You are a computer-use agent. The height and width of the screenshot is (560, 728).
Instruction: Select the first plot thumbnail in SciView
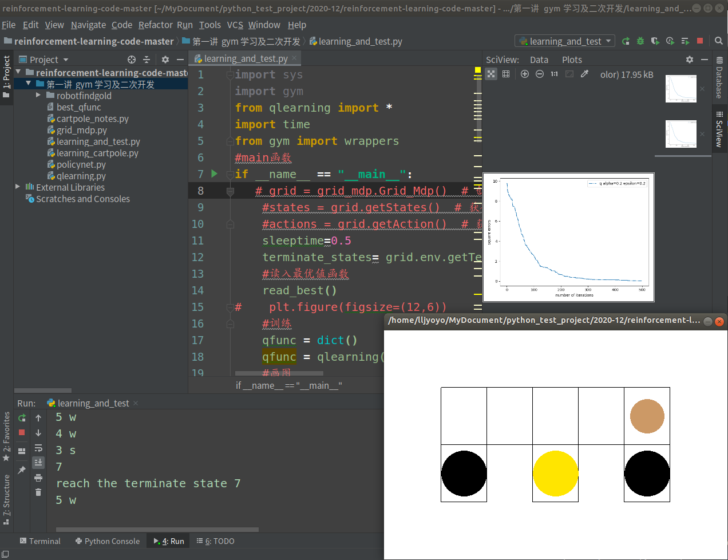[681, 89]
